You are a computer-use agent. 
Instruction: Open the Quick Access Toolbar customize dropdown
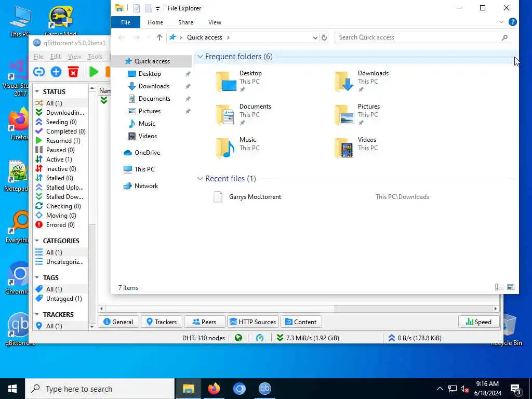(x=158, y=8)
